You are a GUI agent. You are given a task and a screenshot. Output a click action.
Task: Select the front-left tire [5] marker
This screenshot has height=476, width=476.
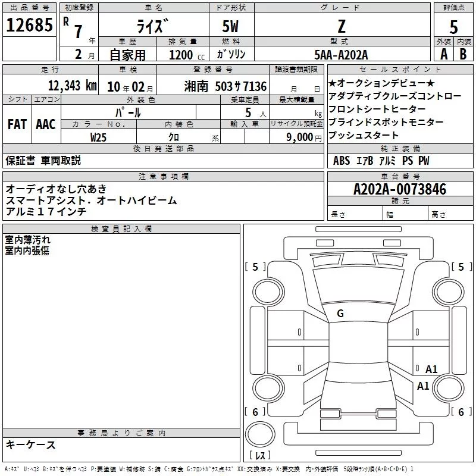click(255, 267)
